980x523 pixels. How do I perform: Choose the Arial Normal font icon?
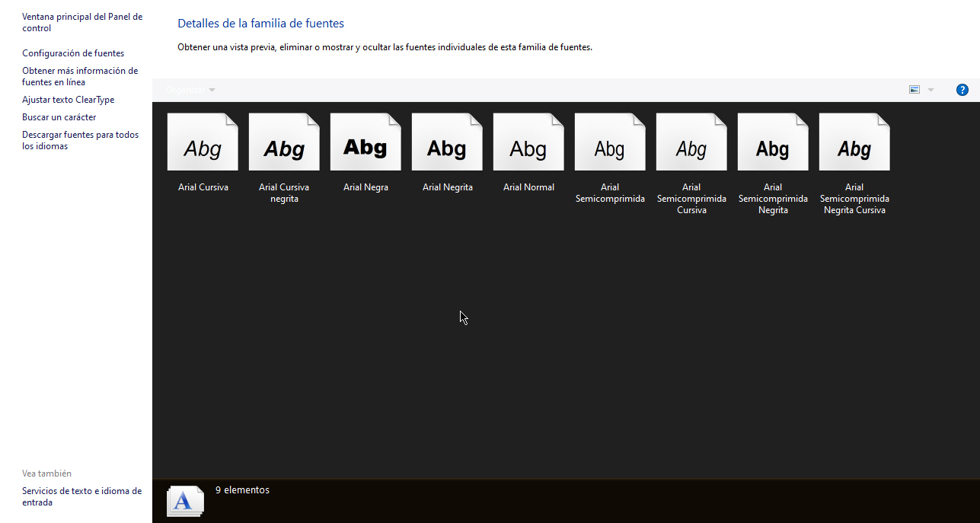pos(528,142)
